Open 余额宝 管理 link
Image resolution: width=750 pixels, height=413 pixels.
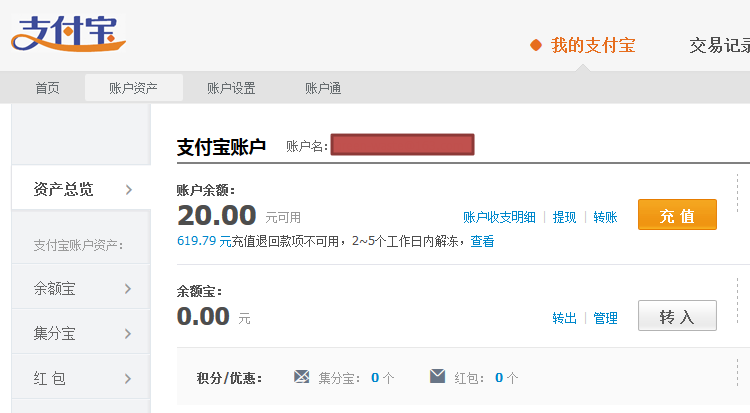tap(605, 318)
